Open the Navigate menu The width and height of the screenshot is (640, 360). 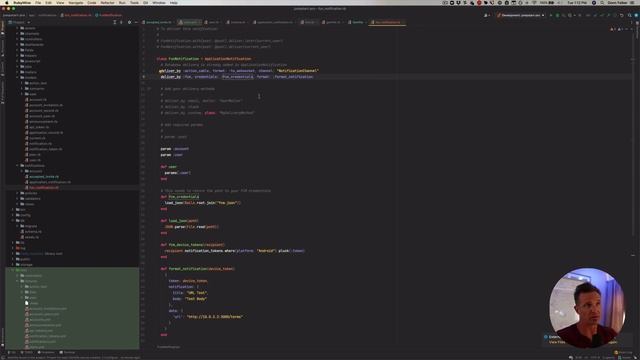pos(76,2)
